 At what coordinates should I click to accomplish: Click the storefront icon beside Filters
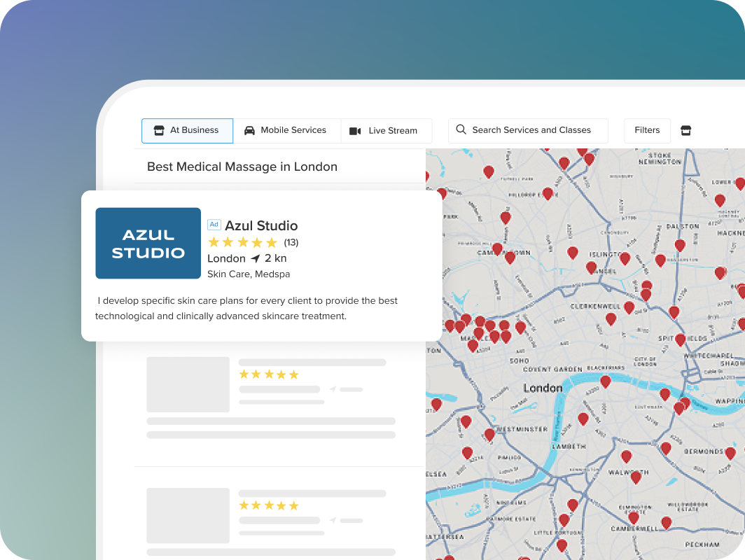(x=685, y=130)
